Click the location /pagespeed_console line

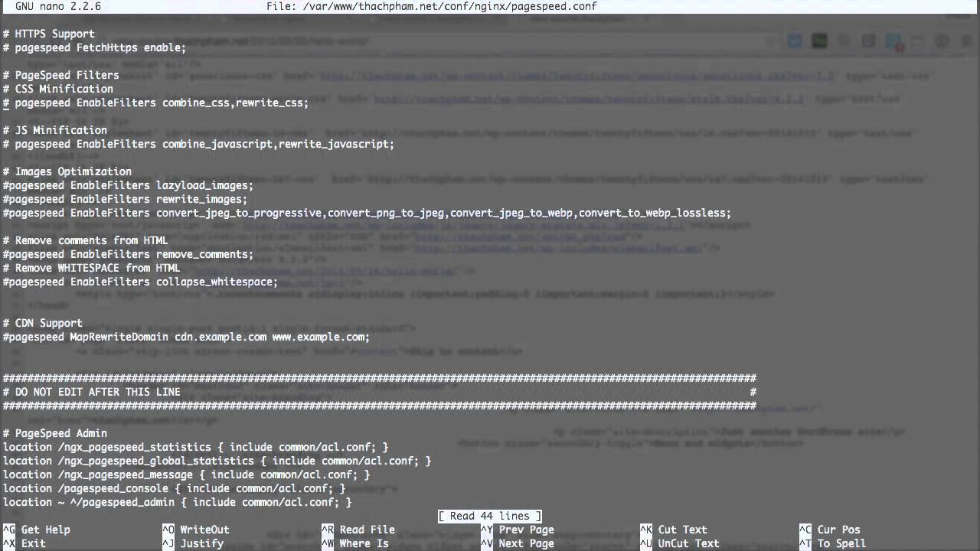tap(174, 488)
